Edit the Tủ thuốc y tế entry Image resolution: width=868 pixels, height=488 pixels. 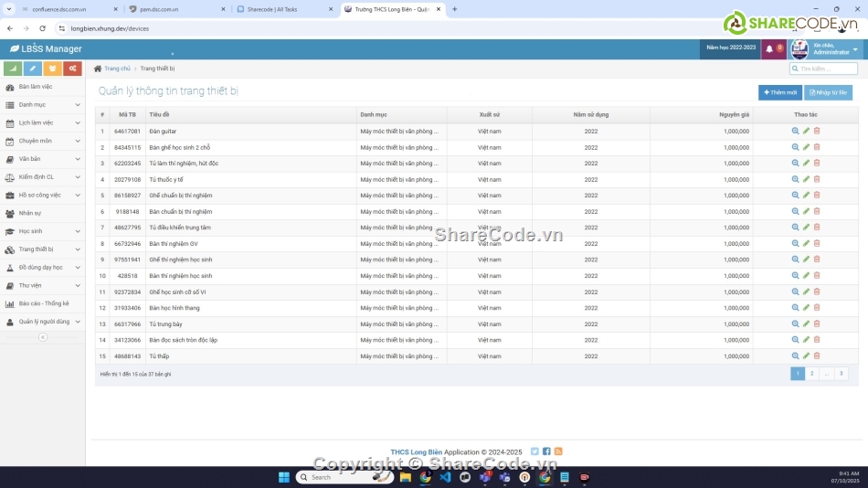(806, 179)
